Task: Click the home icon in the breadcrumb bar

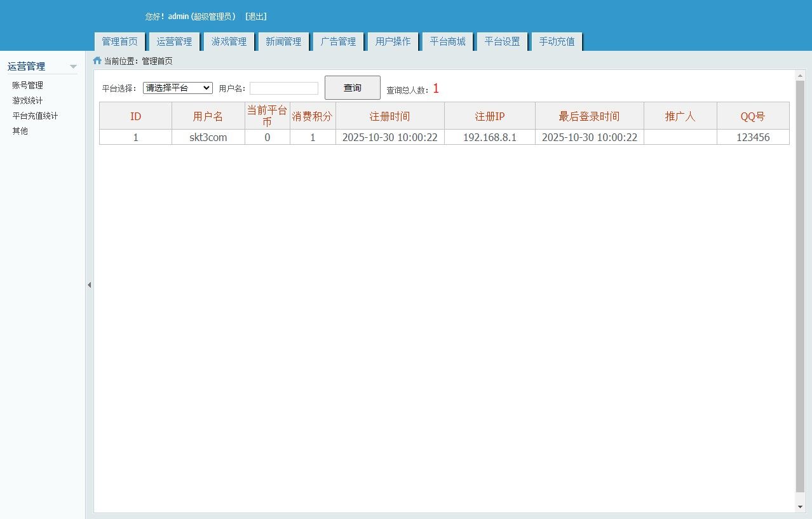Action: [97, 60]
